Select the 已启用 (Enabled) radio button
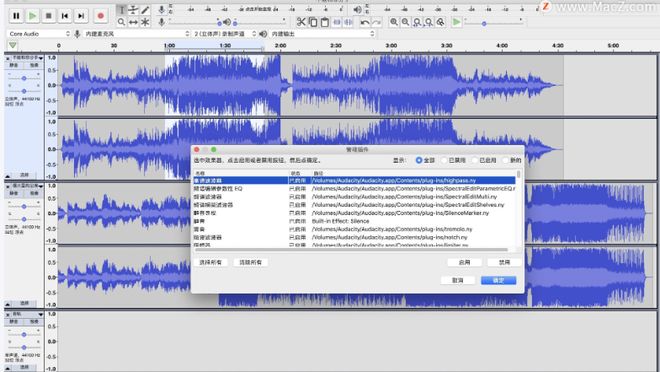Screen dimensions: 660x372 pos(475,160)
